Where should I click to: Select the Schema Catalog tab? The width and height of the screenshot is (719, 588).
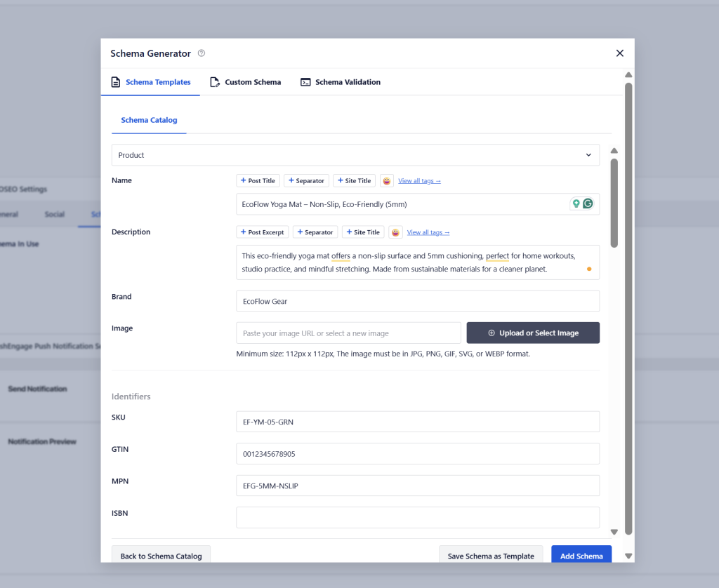[x=149, y=120]
